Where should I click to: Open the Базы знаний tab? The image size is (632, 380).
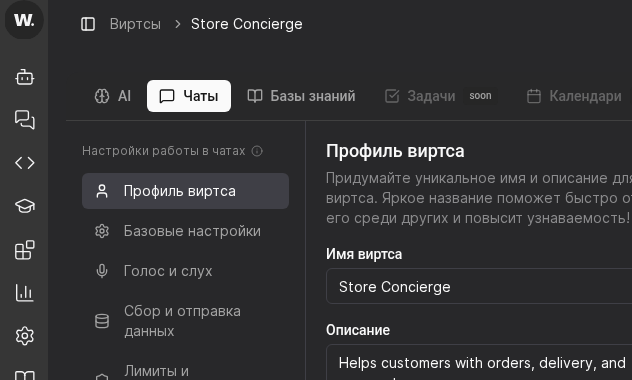[301, 96]
